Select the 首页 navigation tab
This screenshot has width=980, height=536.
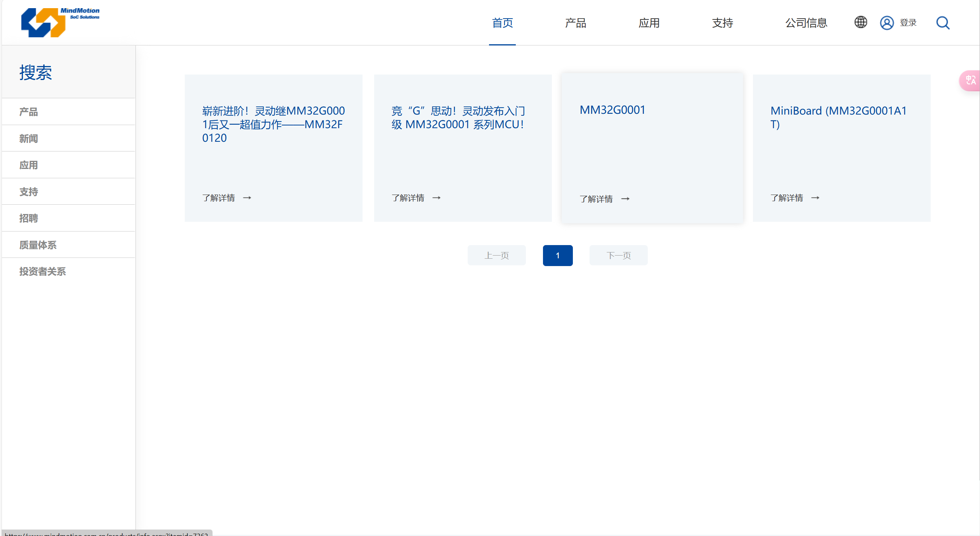(x=502, y=23)
